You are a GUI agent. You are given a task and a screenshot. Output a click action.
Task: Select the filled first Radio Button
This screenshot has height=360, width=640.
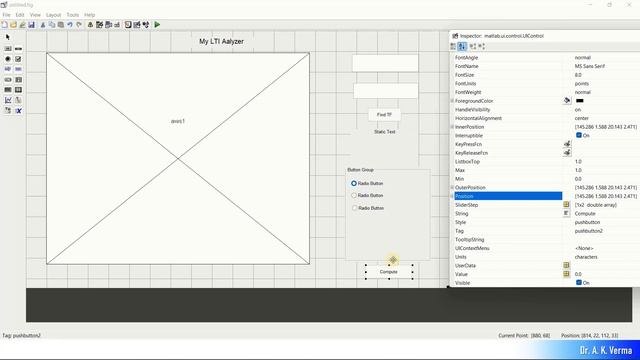pos(354,184)
